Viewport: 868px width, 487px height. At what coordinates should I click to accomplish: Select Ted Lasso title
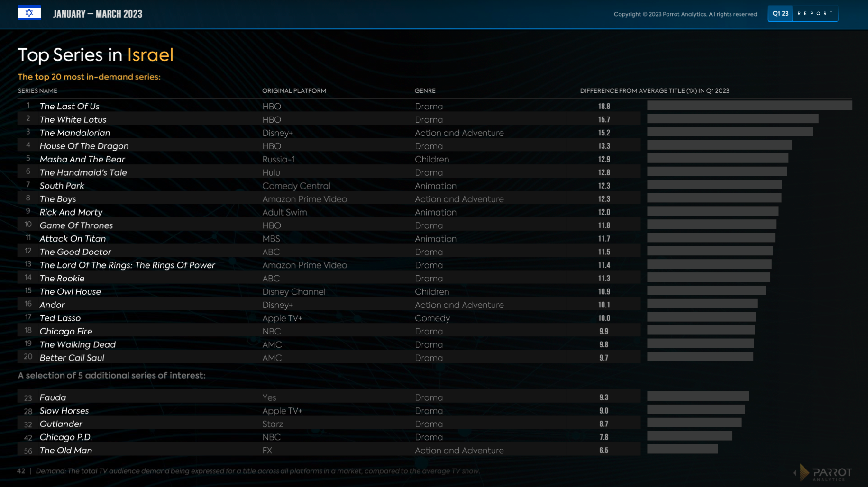pos(60,318)
